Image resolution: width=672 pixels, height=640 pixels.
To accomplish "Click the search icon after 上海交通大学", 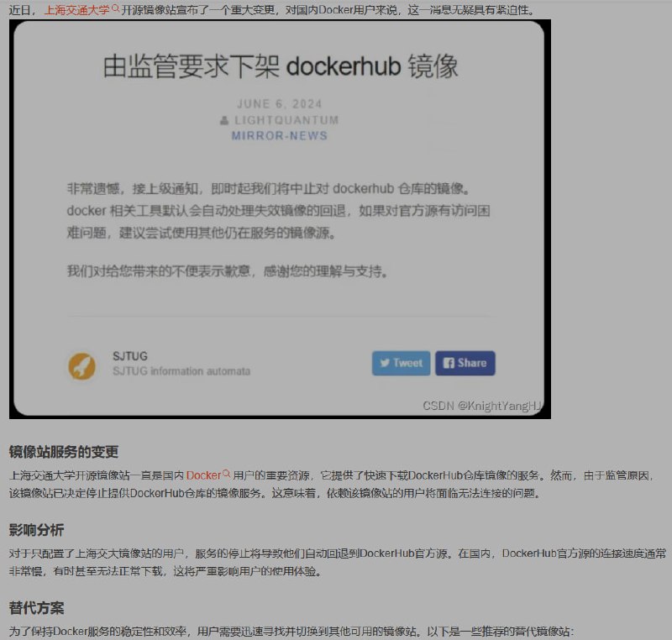I will [x=116, y=10].
